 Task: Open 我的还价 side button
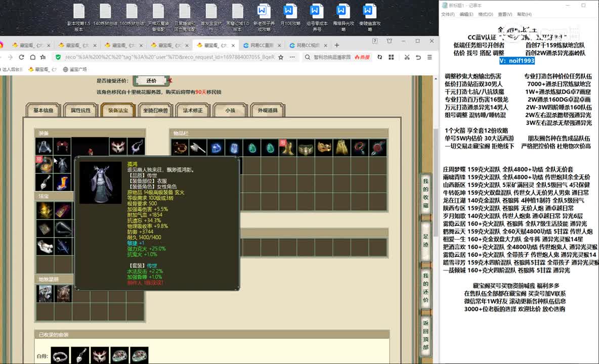(425, 288)
